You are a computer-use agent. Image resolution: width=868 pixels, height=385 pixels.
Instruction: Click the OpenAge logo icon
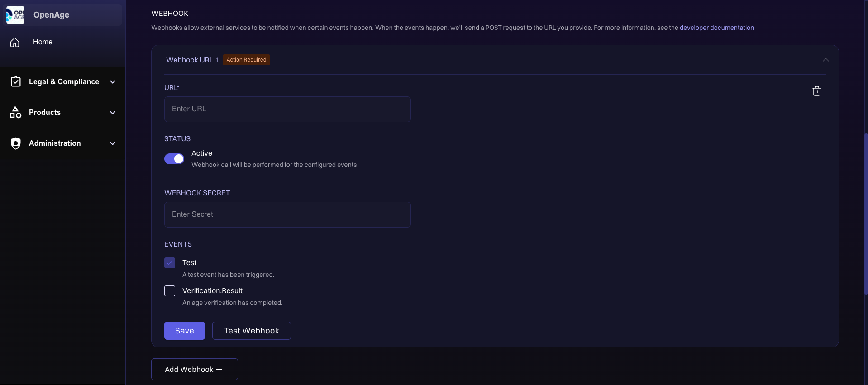click(15, 14)
